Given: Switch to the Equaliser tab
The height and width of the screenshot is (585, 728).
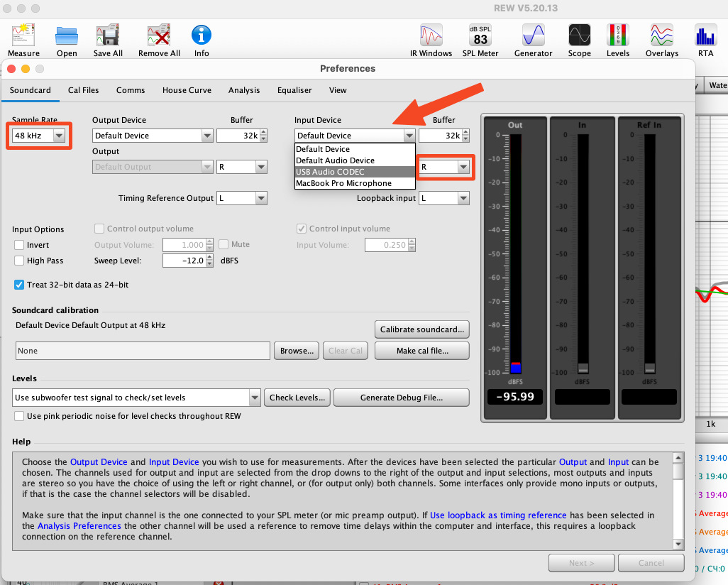Looking at the screenshot, I should (x=294, y=90).
